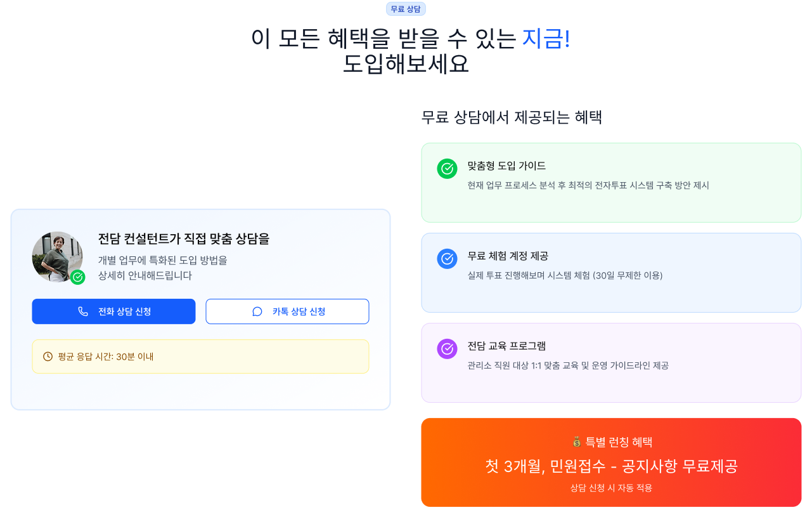Click the orange 특별 런칭 혜택 banner

[611, 463]
